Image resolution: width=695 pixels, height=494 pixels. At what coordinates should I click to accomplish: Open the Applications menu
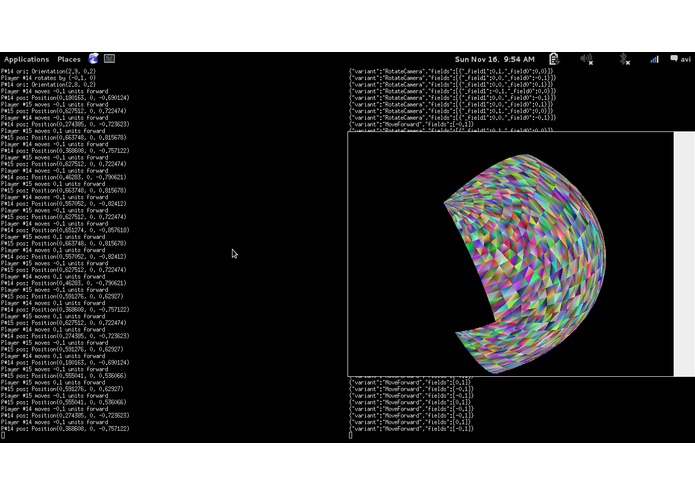(x=27, y=59)
